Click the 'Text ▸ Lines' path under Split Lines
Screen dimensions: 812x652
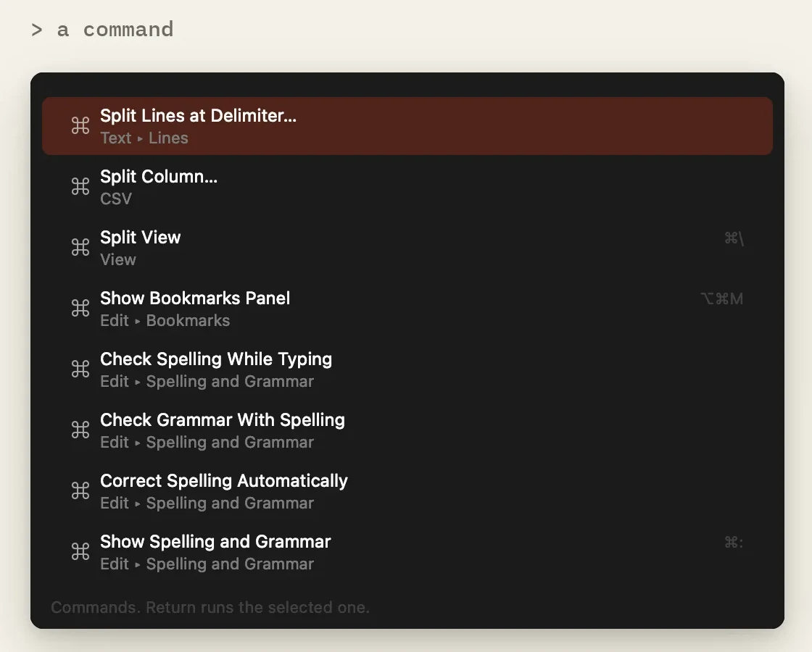144,138
